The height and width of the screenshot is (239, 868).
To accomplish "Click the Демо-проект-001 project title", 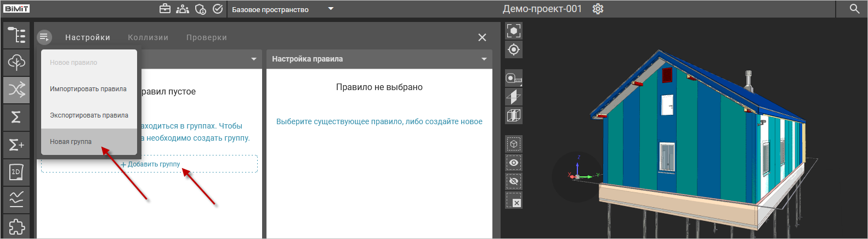I will click(542, 9).
